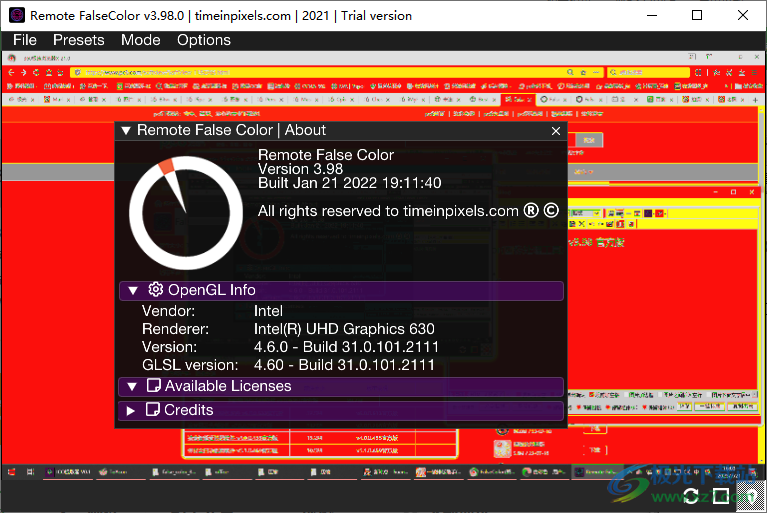Viewport: 767px width, 513px height.
Task: Click mirrored taskbar Remote FalseColor item
Action: [596, 472]
